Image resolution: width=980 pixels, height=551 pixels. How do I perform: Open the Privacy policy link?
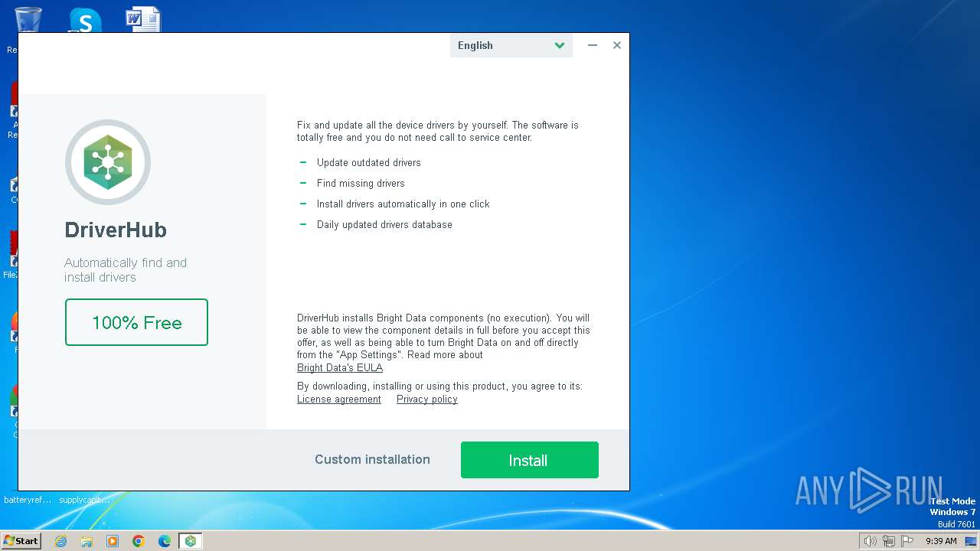[x=427, y=399]
